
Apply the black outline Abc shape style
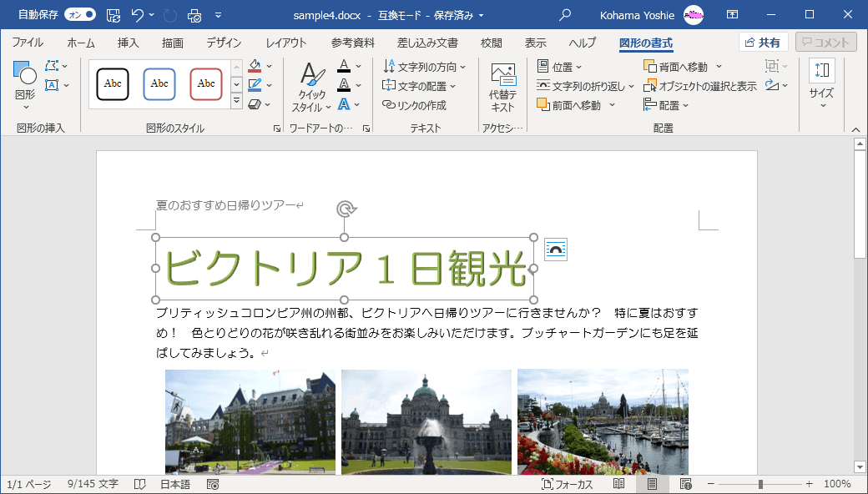point(113,84)
